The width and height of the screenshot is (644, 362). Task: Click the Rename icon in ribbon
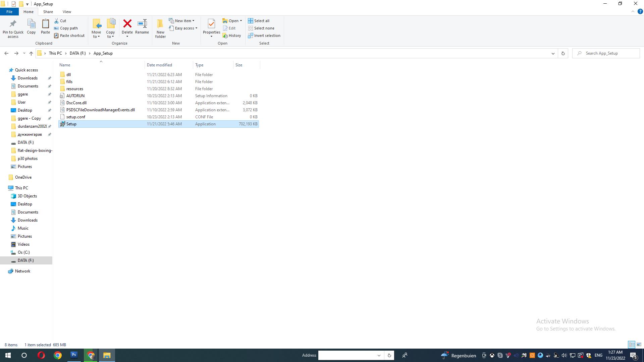142,24
